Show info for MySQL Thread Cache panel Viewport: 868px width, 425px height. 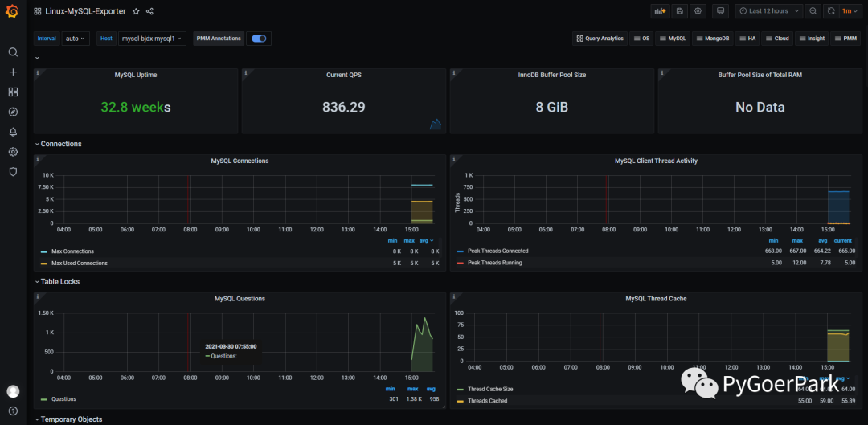pos(453,296)
